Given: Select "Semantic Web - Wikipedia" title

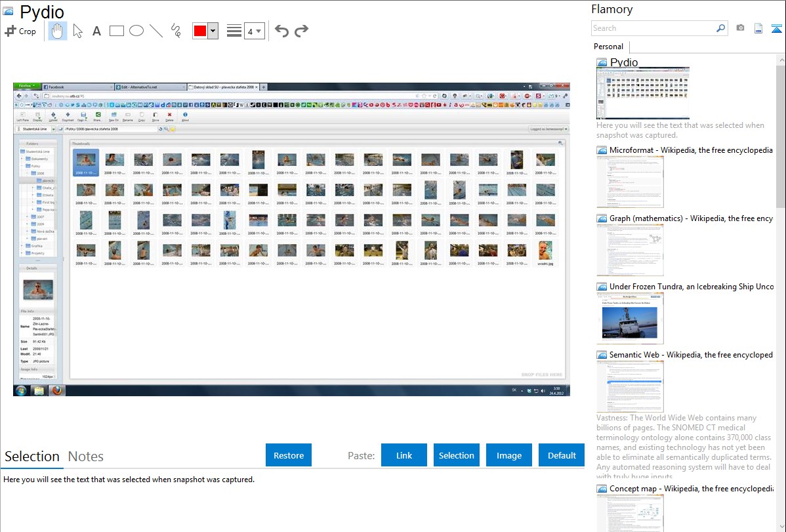Looking at the screenshot, I should coord(691,354).
